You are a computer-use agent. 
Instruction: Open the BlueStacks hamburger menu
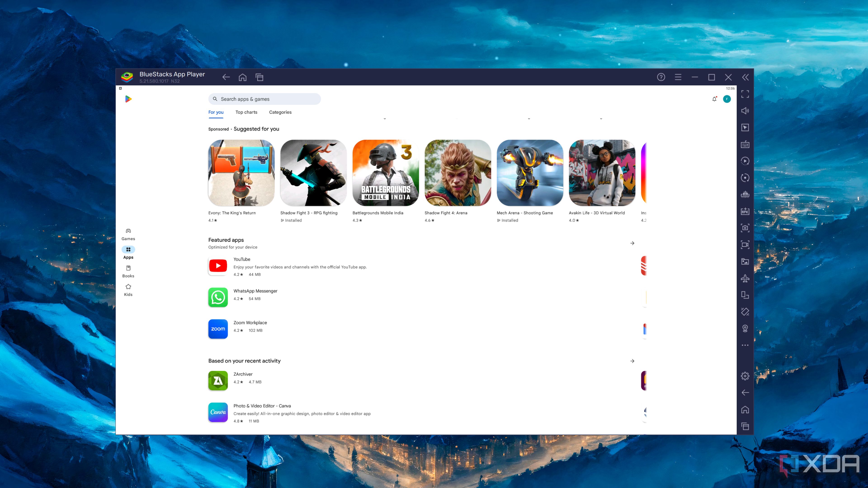pos(678,77)
